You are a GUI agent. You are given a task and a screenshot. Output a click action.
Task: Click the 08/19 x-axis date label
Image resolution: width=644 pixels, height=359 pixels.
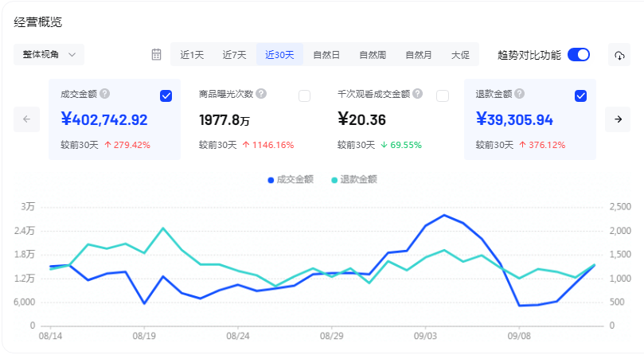[144, 336]
